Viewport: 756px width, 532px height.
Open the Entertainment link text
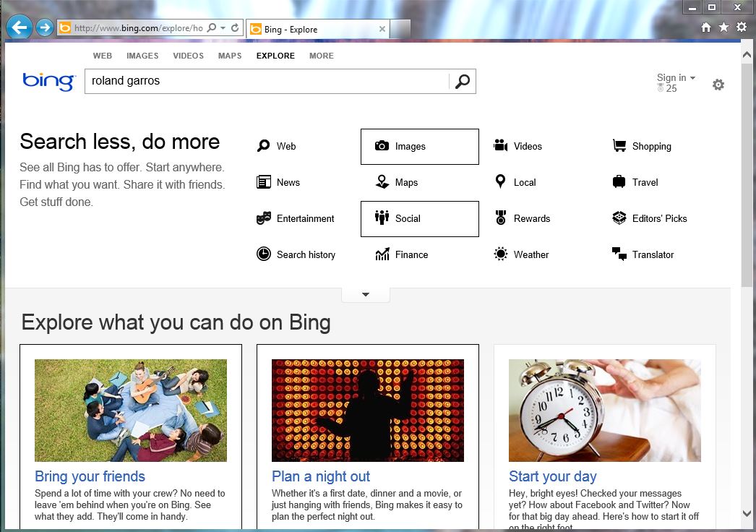[305, 218]
